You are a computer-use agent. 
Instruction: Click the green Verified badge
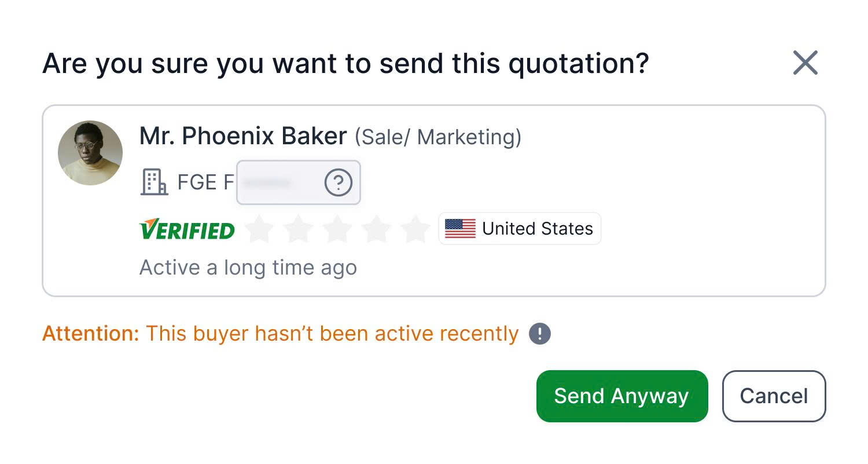[x=187, y=229]
